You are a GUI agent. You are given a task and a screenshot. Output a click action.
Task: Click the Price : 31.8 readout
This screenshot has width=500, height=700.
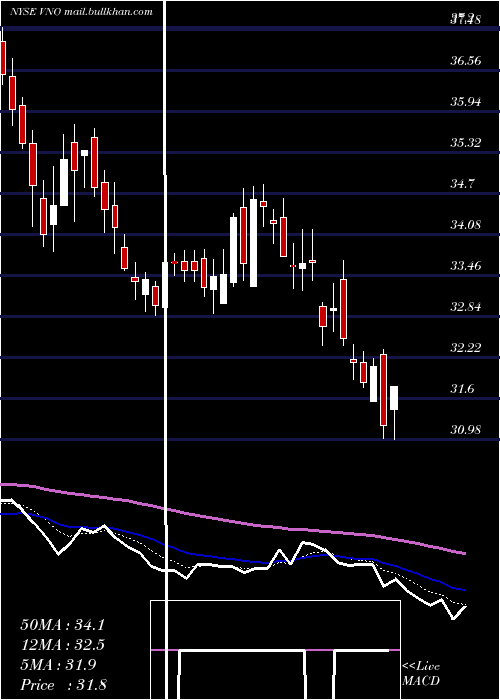pos(63,685)
